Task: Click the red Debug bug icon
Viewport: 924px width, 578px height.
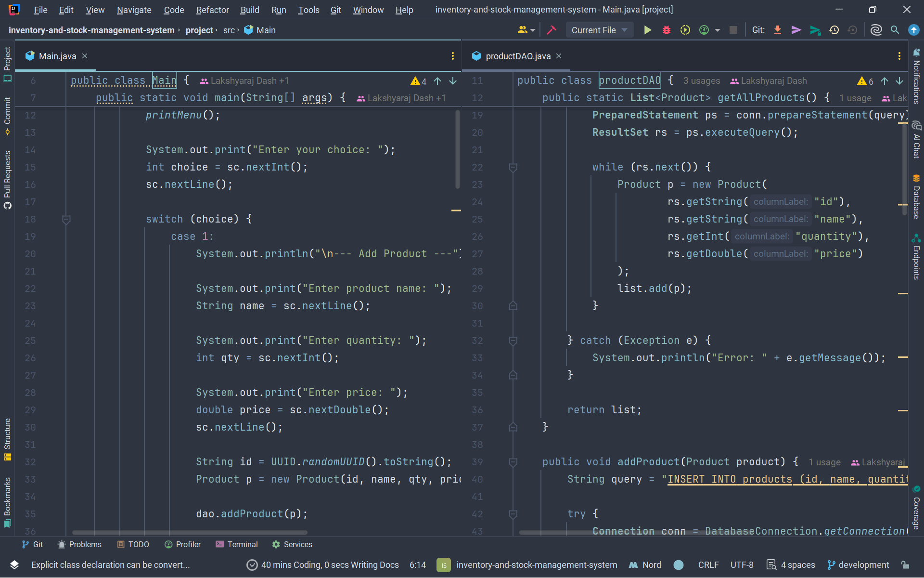Action: (666, 30)
